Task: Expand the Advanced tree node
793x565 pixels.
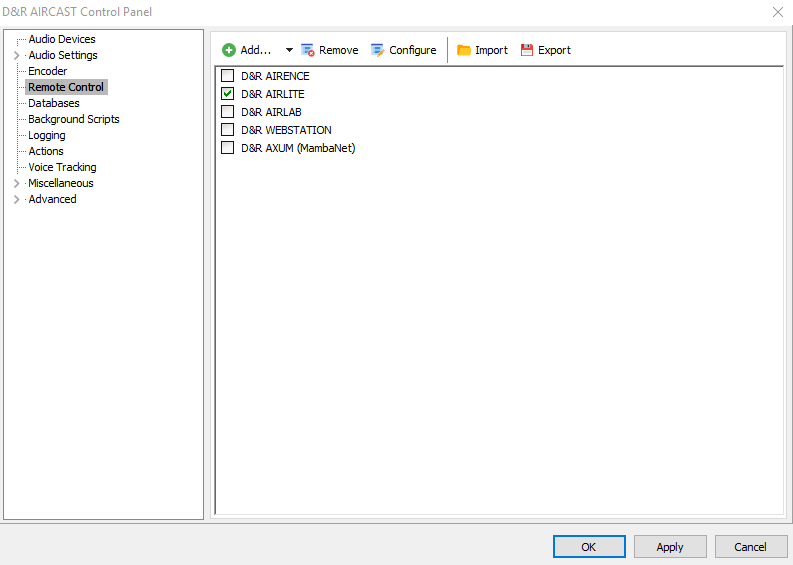Action: click(16, 199)
